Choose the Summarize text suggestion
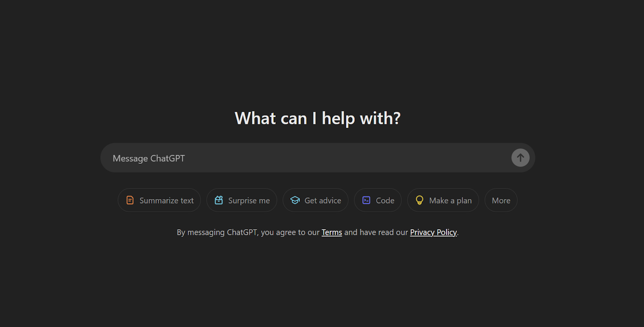This screenshot has width=644, height=327. 159,200
